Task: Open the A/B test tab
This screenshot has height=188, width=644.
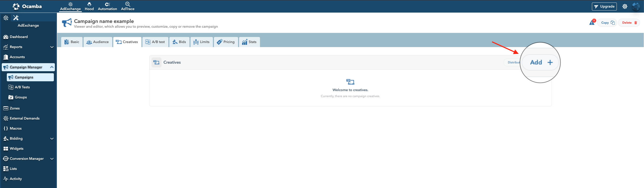Action: coord(155,42)
